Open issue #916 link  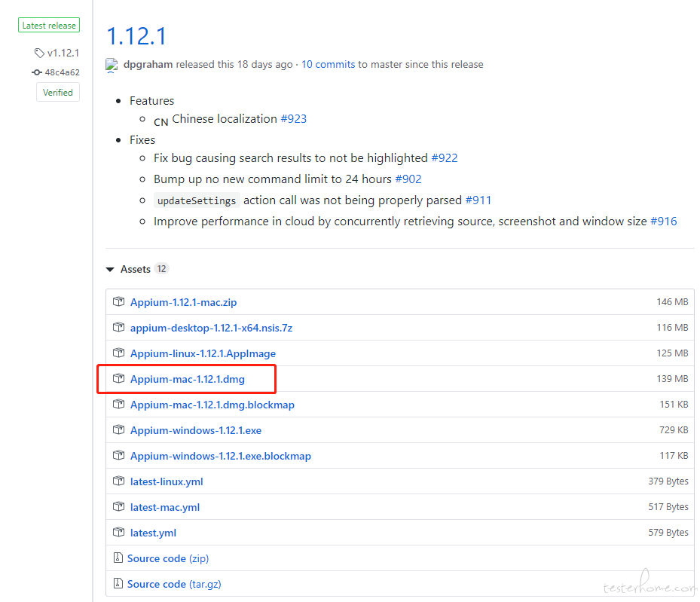point(664,222)
